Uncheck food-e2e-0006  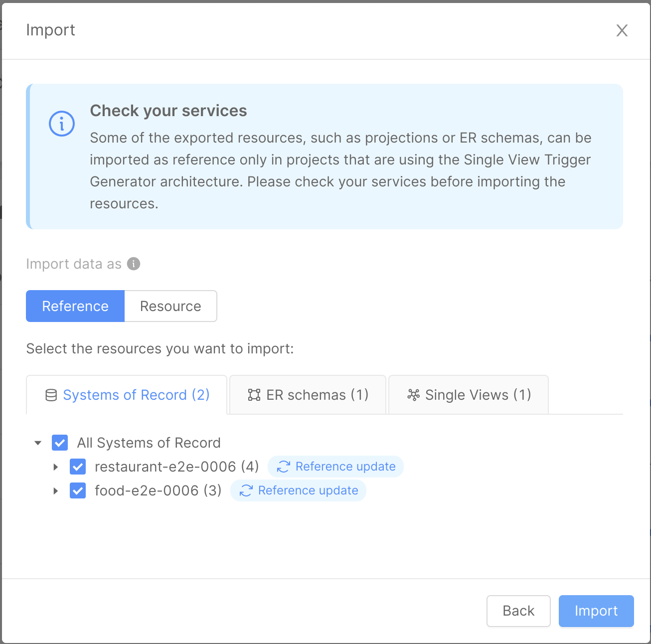click(78, 490)
